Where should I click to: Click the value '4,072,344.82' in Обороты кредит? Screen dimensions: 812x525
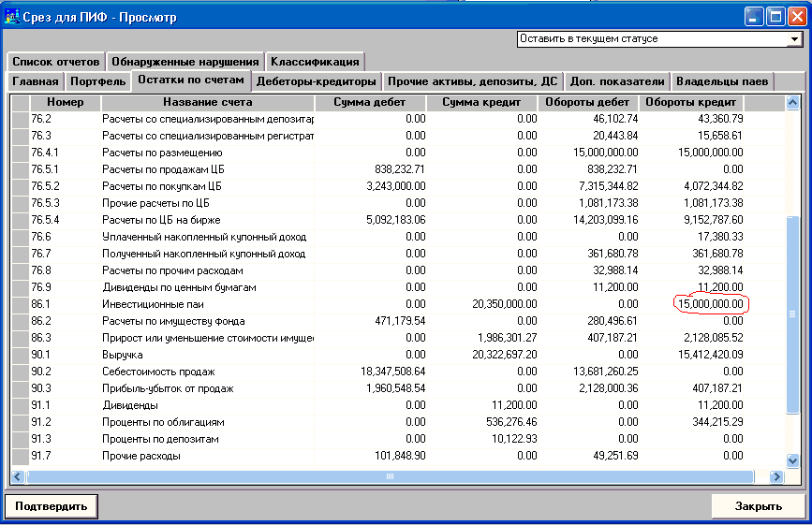pyautogui.click(x=713, y=186)
